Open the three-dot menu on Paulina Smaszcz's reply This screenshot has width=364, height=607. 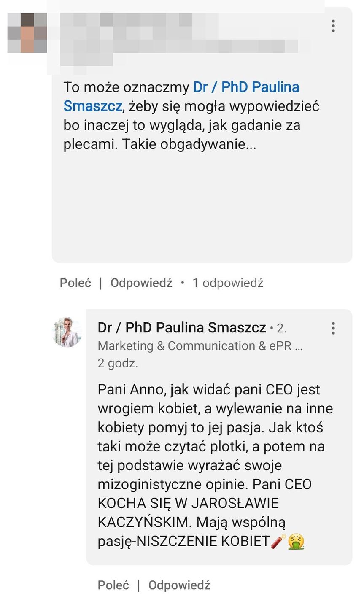[333, 328]
